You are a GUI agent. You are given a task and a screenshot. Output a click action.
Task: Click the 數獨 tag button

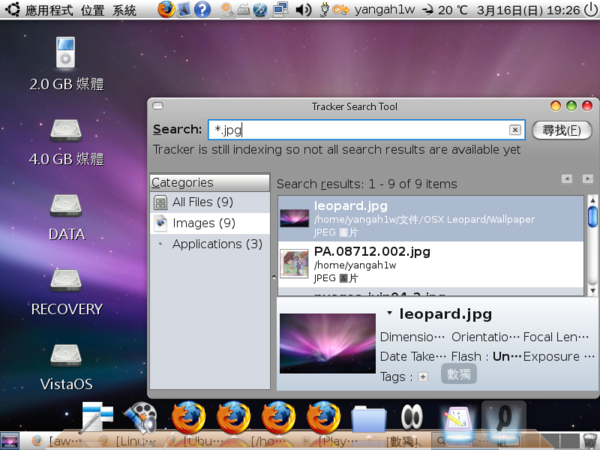click(x=459, y=374)
